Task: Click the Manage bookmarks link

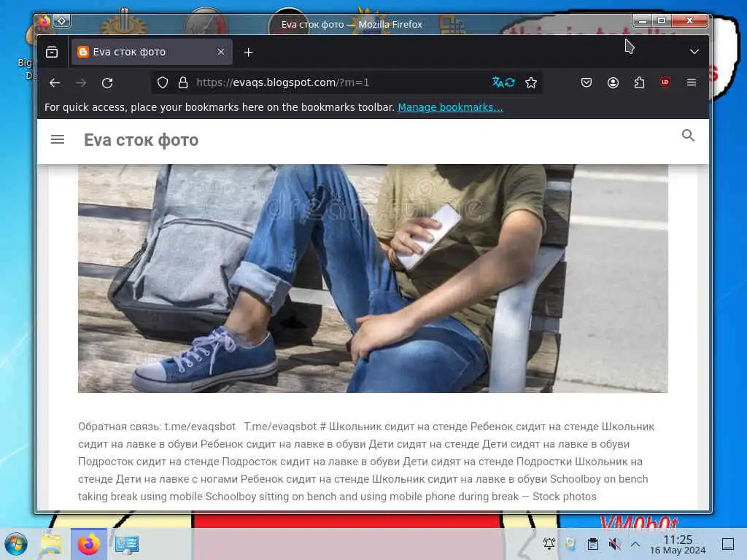Action: click(x=450, y=107)
